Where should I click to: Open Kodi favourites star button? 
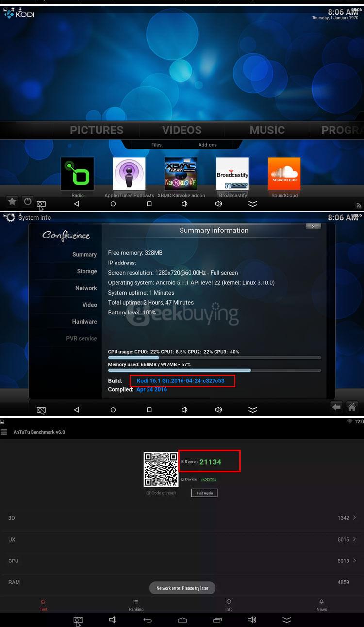(x=12, y=201)
